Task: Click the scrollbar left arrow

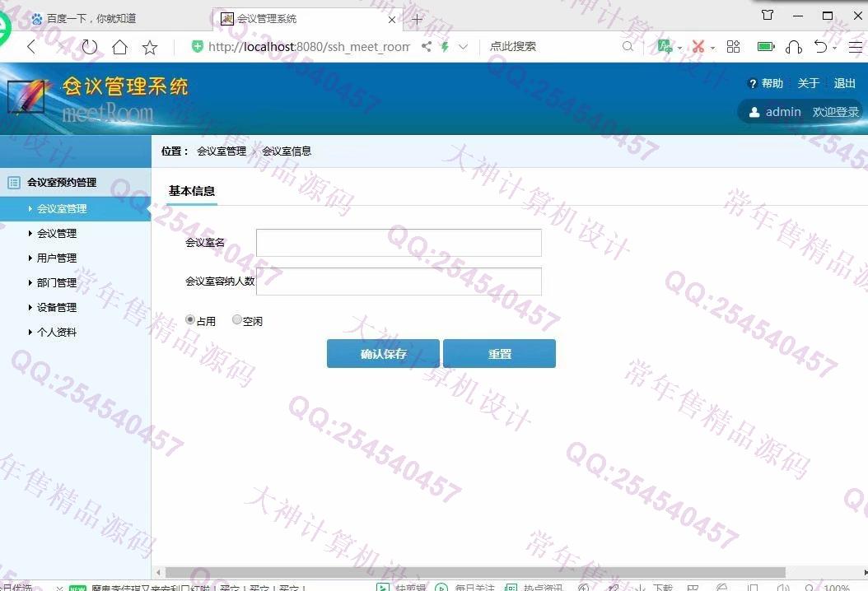Action: point(158,572)
